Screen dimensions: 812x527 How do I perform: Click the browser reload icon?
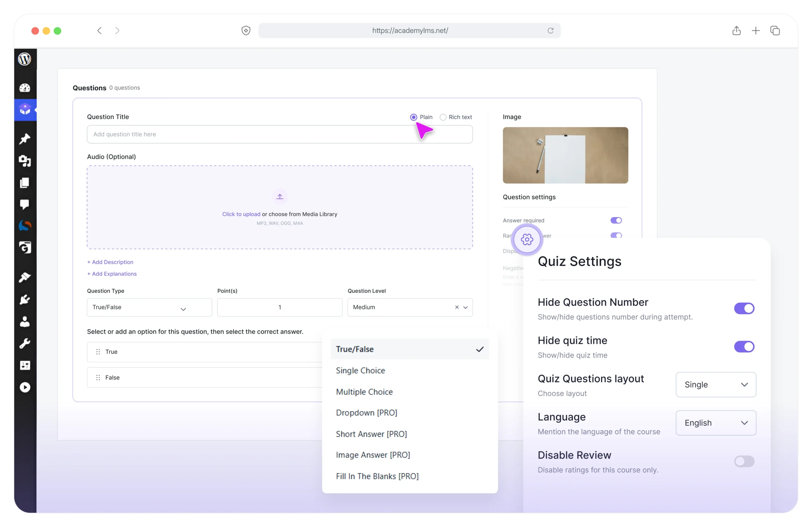click(550, 31)
